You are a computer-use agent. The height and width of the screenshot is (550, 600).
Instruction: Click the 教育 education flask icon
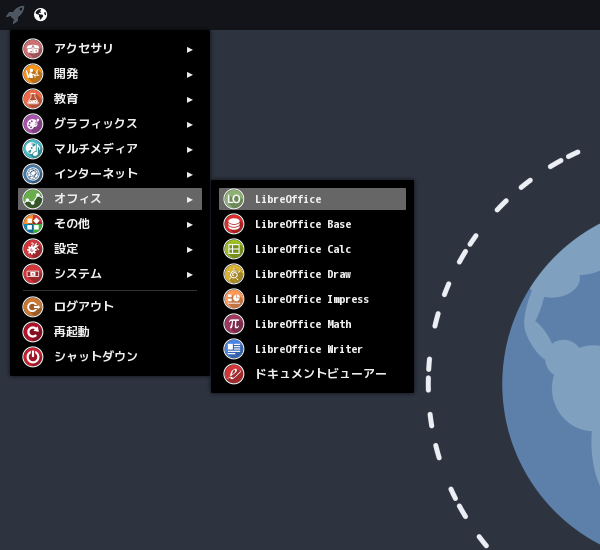[33, 99]
